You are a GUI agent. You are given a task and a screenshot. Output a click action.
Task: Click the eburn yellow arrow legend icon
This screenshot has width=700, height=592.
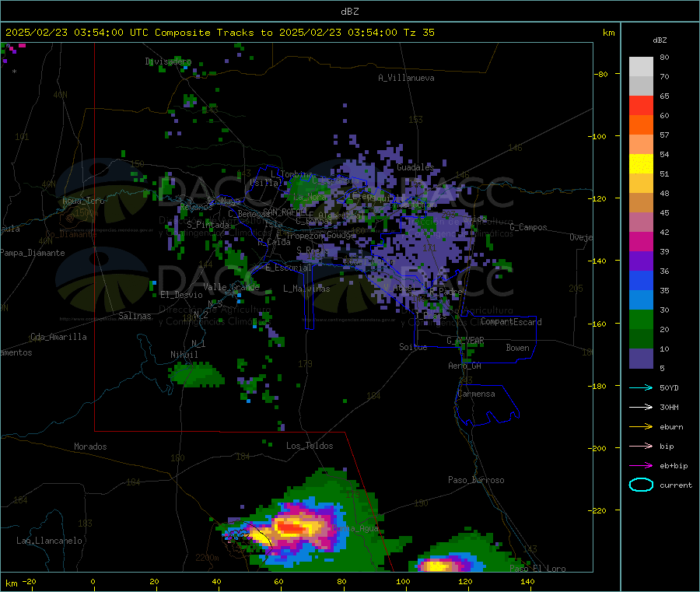coord(641,426)
